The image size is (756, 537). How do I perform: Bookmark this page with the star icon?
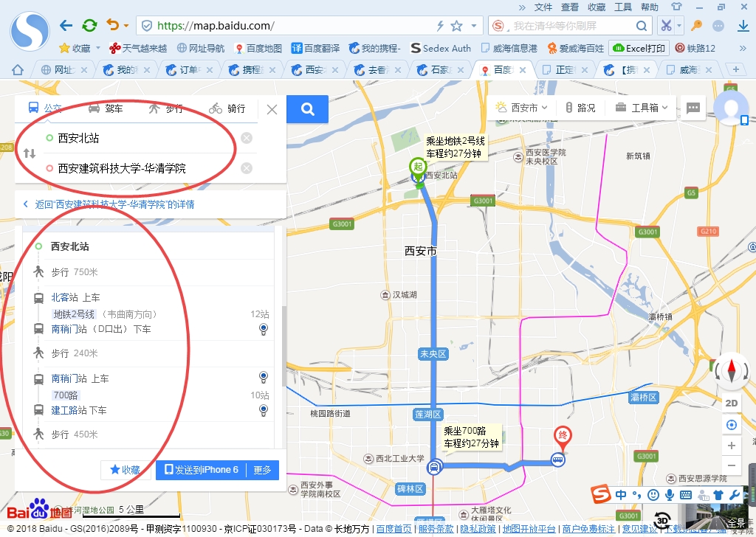(456, 26)
